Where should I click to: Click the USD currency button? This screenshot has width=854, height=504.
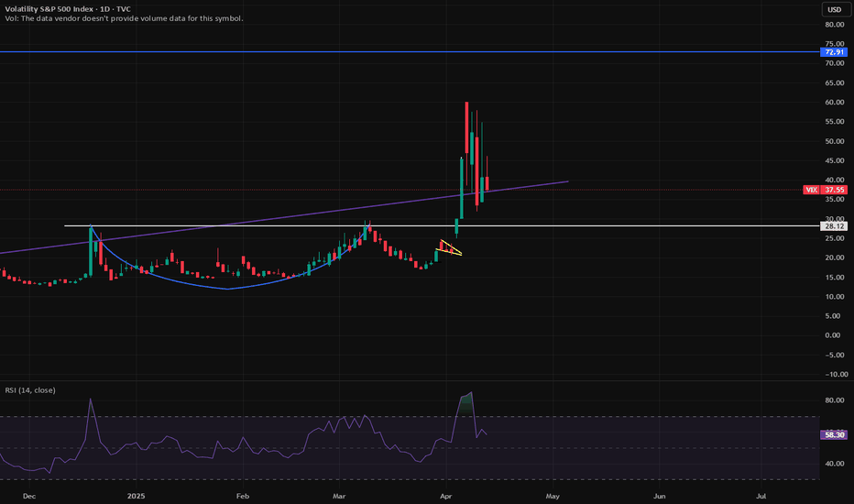click(835, 9)
